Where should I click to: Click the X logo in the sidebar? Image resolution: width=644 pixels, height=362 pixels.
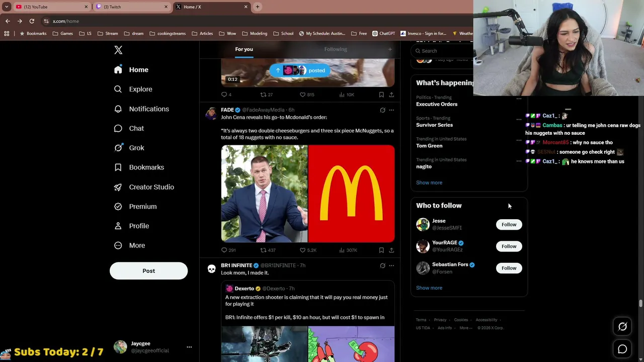pos(118,50)
